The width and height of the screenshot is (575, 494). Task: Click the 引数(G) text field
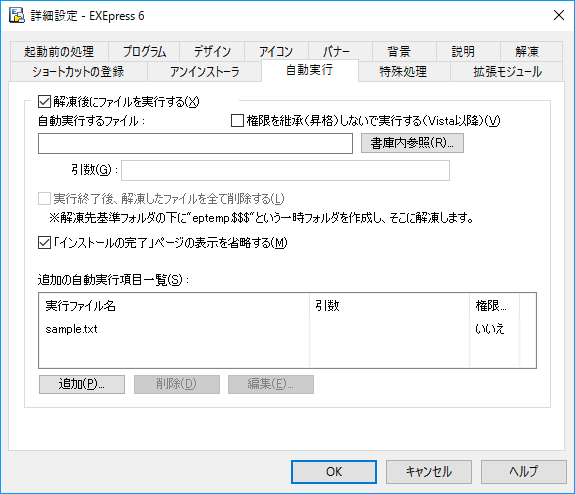coord(285,171)
